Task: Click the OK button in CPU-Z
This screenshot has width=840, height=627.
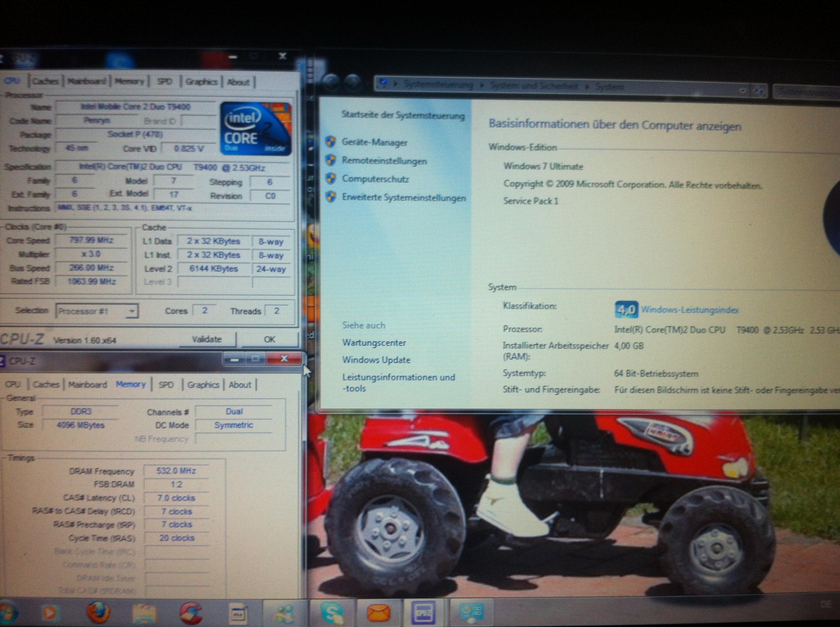Action: (269, 339)
